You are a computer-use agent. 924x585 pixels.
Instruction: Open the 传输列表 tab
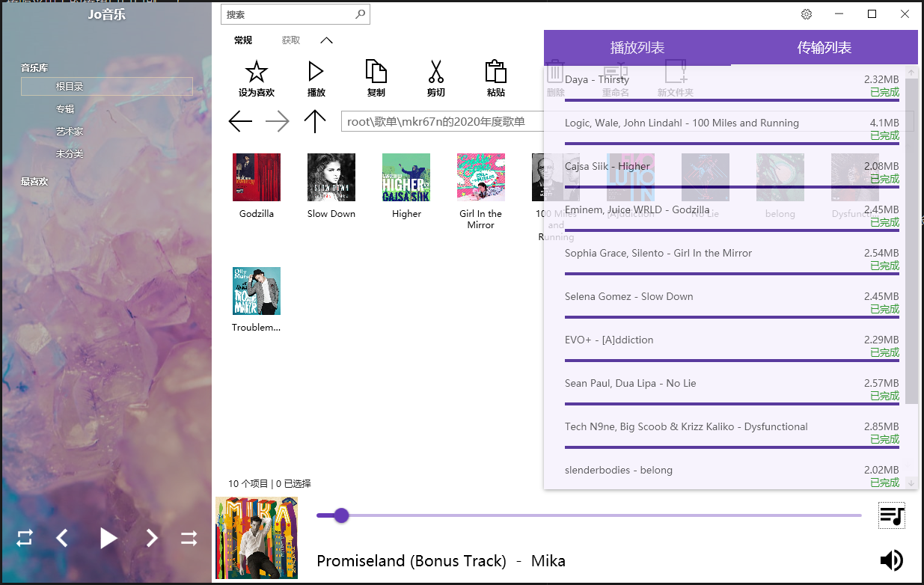click(x=824, y=48)
